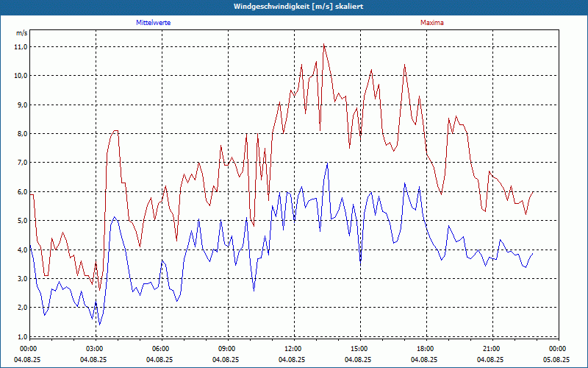Click the '05.08.25' date label
Viewport: 588px width, 368px height.
pyautogui.click(x=556, y=359)
